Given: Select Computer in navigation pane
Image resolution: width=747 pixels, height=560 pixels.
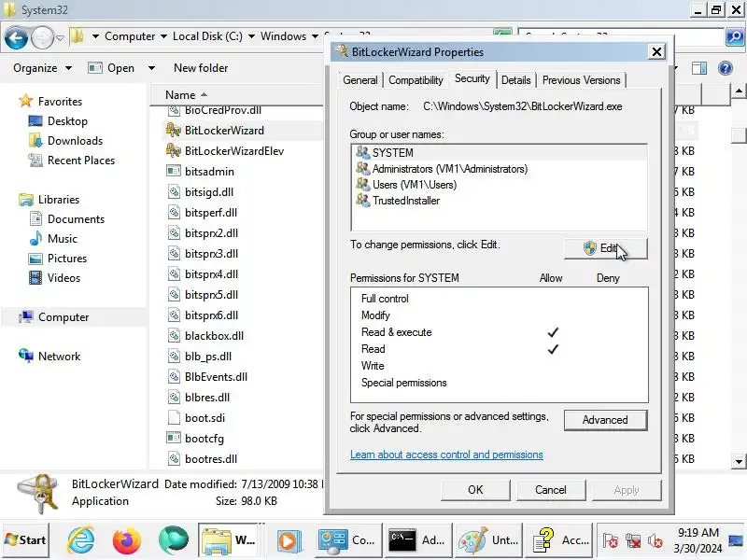Looking at the screenshot, I should tap(63, 317).
